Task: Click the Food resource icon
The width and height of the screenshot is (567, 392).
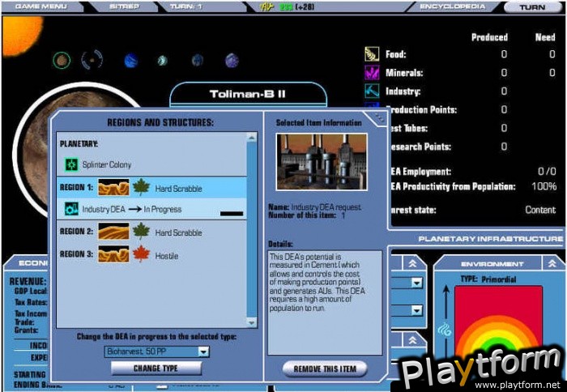Action: (372, 54)
